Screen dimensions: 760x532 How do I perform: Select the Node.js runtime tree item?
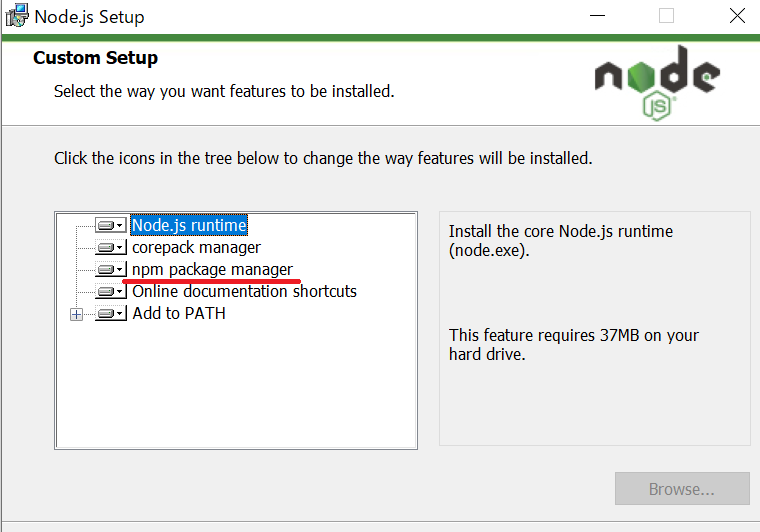pyautogui.click(x=189, y=225)
